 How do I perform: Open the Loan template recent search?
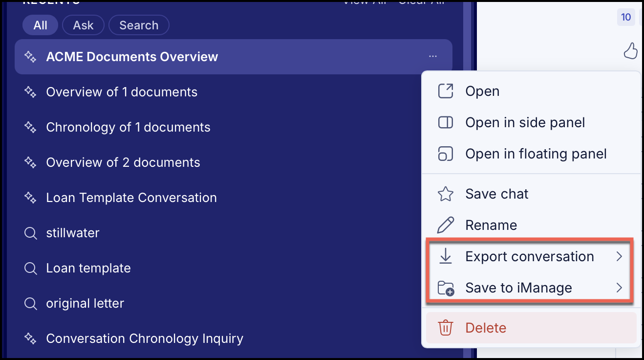(88, 269)
